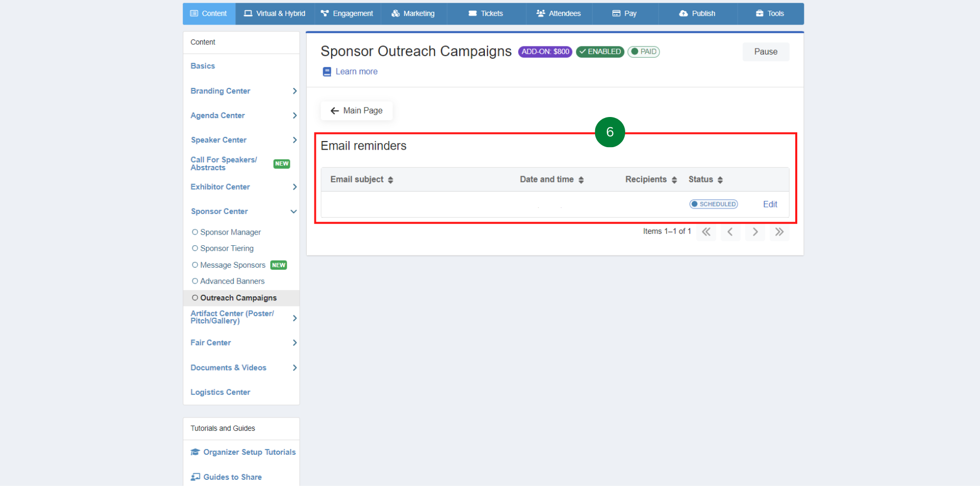This screenshot has height=491, width=980.
Task: Go to the first page of results
Action: 706,232
